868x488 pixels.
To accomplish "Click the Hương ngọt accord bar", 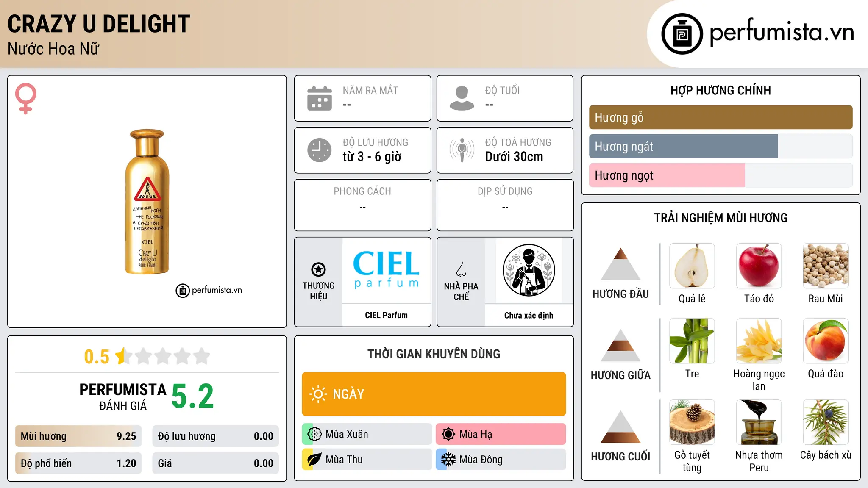I will click(721, 175).
